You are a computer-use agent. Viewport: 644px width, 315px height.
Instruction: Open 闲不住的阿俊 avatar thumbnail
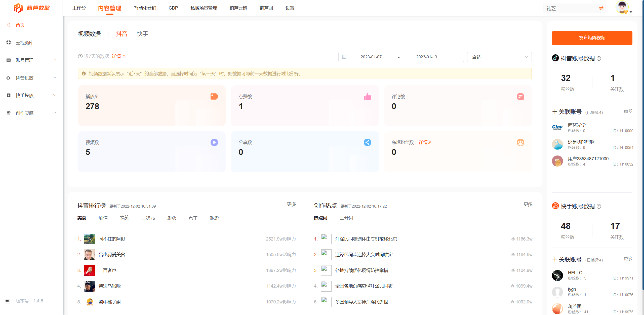click(90, 239)
